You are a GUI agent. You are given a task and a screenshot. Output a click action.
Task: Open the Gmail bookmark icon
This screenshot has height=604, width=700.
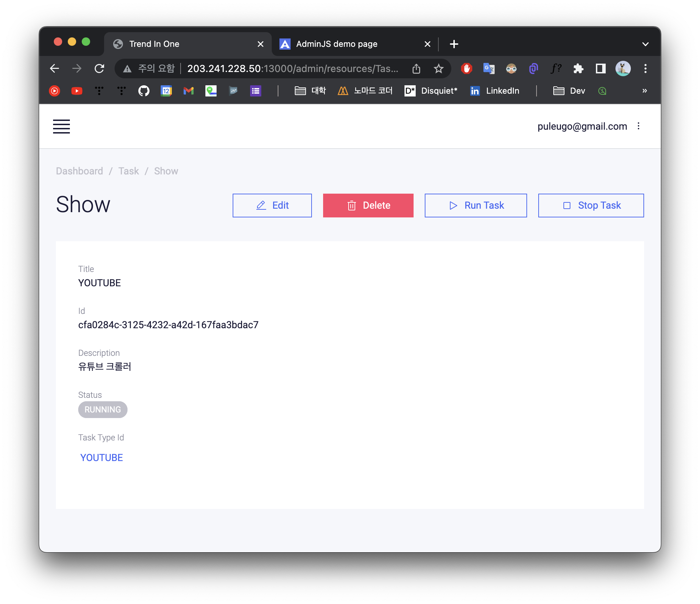click(188, 91)
